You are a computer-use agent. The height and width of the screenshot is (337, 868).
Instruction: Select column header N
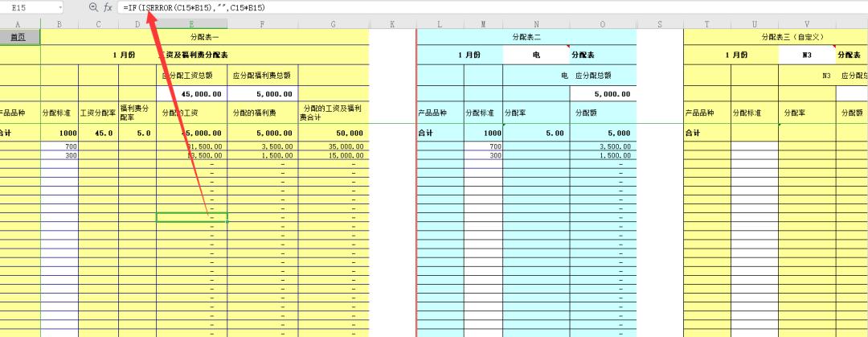pyautogui.click(x=536, y=24)
